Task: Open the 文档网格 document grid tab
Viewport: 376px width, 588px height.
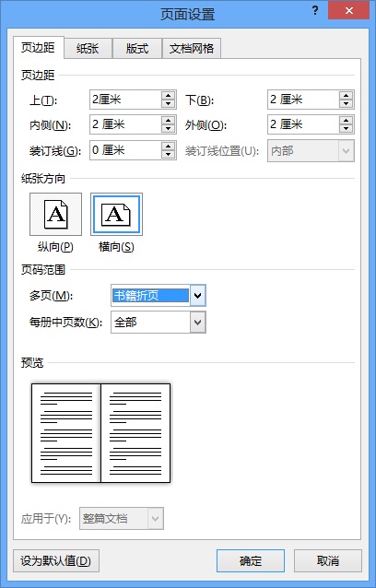Action: click(x=191, y=48)
